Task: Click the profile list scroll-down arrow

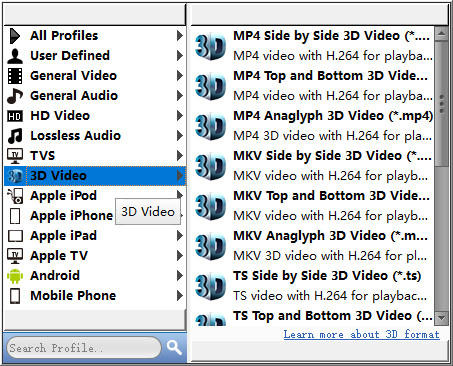Action: point(441,318)
